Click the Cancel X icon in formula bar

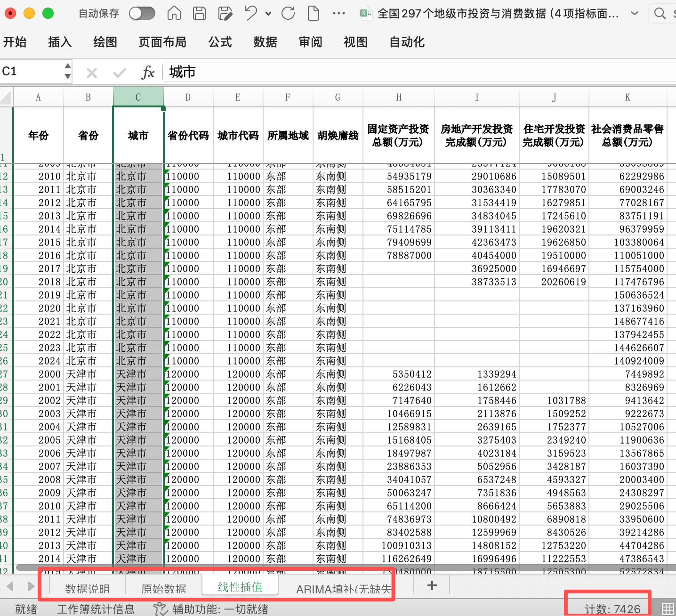92,73
